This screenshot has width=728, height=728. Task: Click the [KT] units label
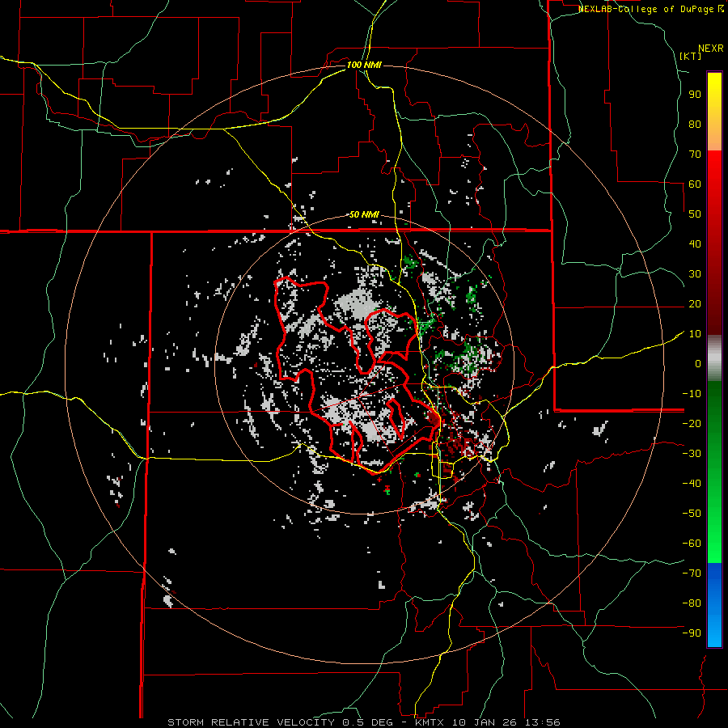691,56
